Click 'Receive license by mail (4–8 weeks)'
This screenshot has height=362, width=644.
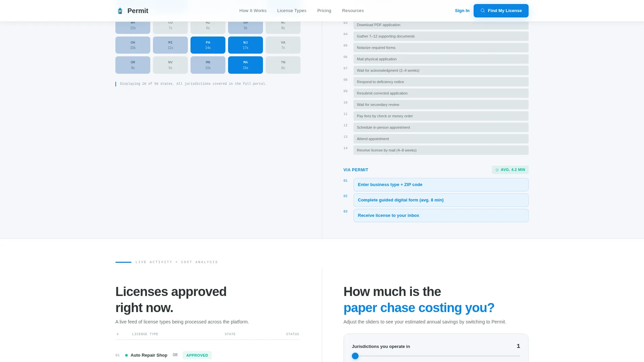tap(441, 150)
